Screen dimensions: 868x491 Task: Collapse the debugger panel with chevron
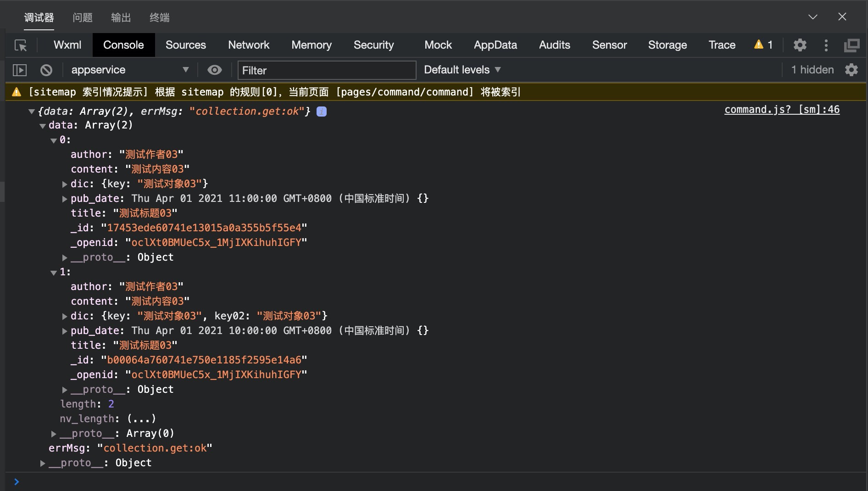[812, 17]
